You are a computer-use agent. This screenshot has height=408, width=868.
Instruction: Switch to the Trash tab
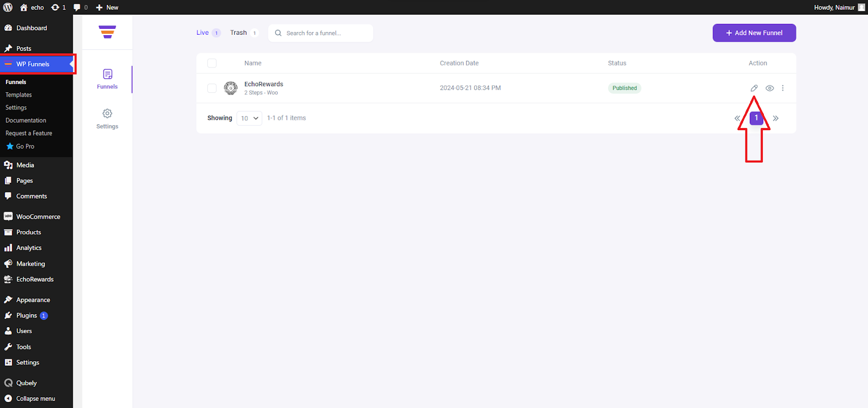click(239, 33)
